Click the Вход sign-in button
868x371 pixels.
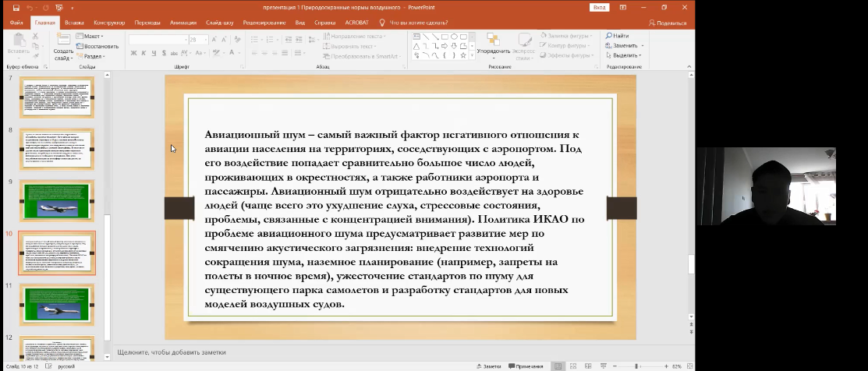click(599, 7)
